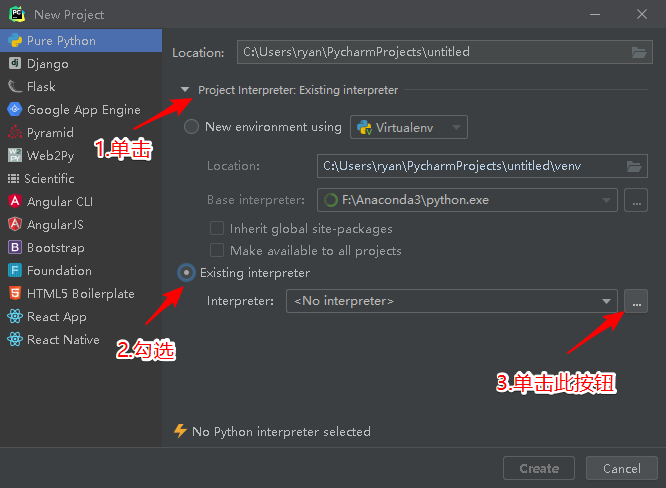Select the Flask project icon
The height and width of the screenshot is (488, 666).
tap(15, 87)
